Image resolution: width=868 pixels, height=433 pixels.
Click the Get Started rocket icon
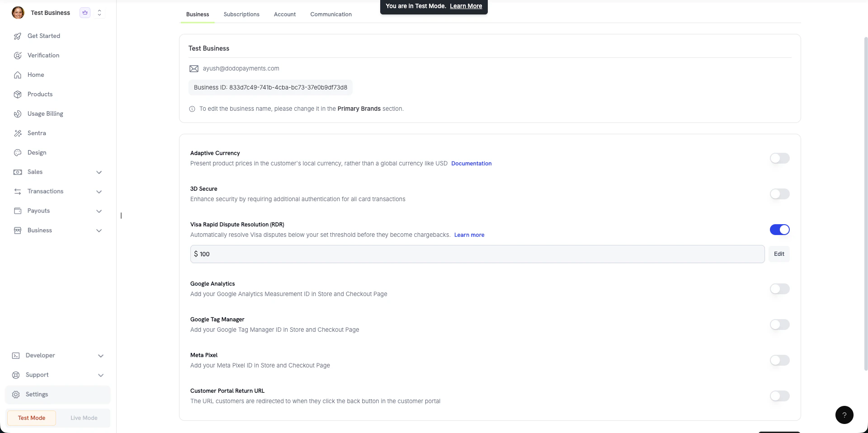pos(18,36)
